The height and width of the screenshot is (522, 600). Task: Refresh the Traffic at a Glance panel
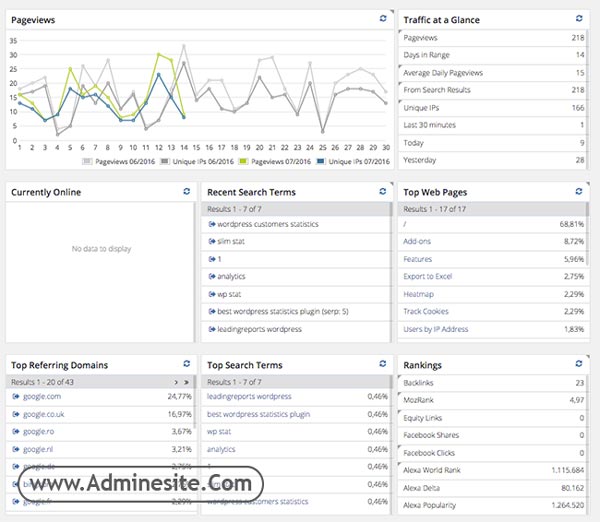[x=579, y=18]
